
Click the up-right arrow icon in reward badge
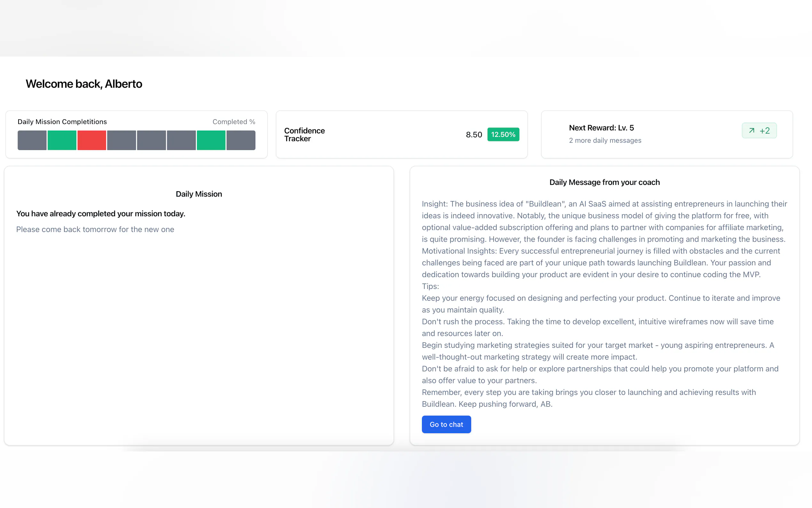coord(752,131)
